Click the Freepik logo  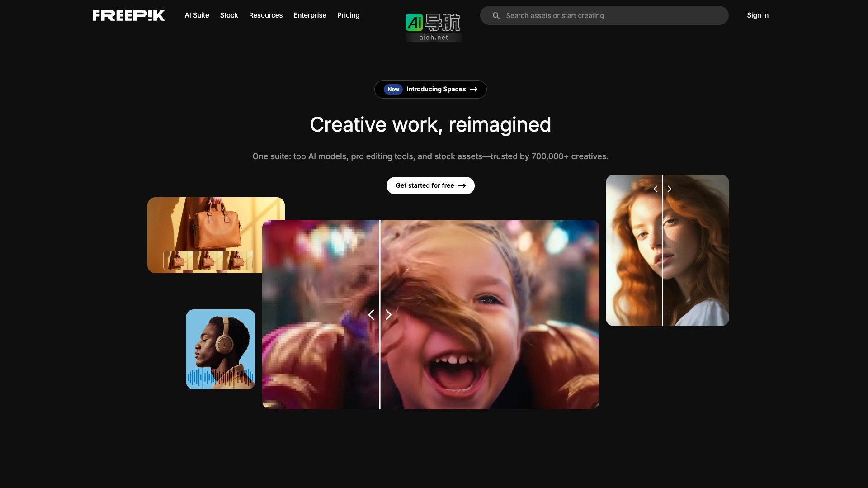(128, 15)
